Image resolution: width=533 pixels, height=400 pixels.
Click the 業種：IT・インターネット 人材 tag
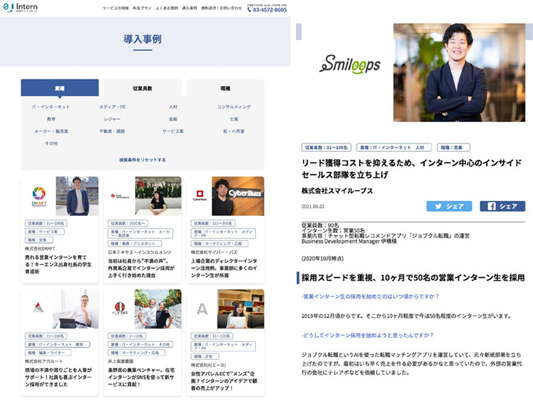click(x=394, y=147)
